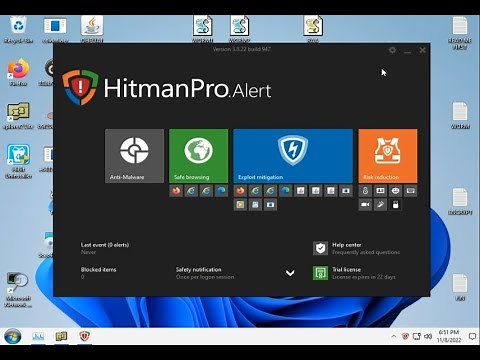Click keystroke encryption keyboard icon under Risk reduction

[x=411, y=191]
